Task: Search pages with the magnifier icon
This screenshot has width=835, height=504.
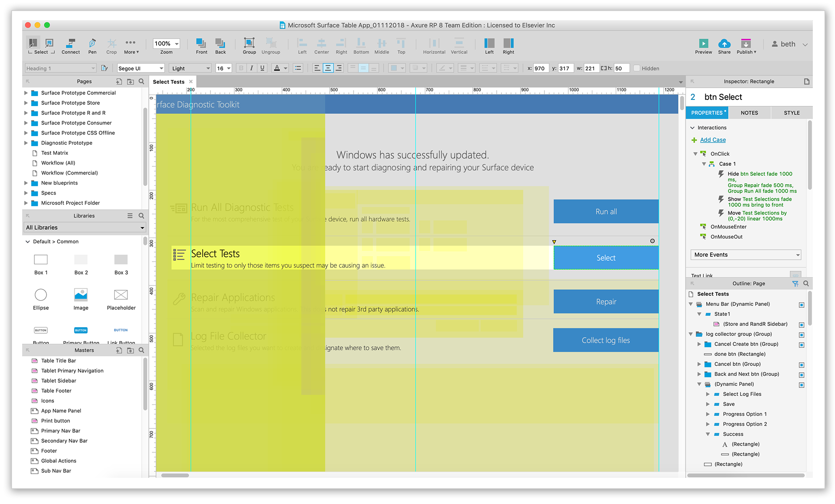Action: [x=141, y=82]
